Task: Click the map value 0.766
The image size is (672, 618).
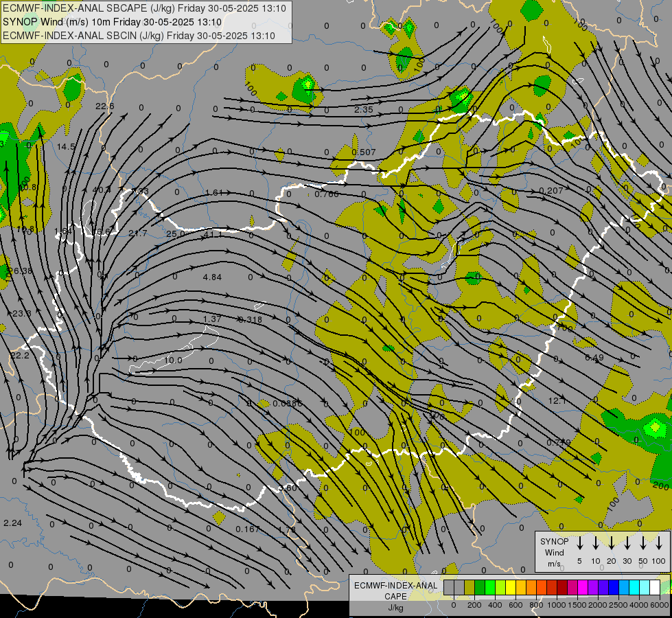Action: (x=327, y=194)
